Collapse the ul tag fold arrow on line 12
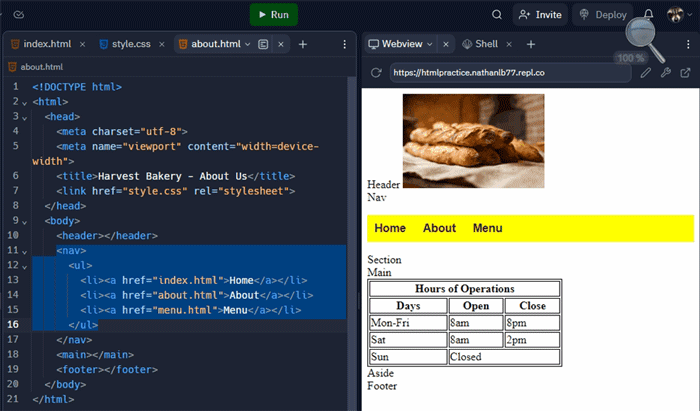 (25, 266)
